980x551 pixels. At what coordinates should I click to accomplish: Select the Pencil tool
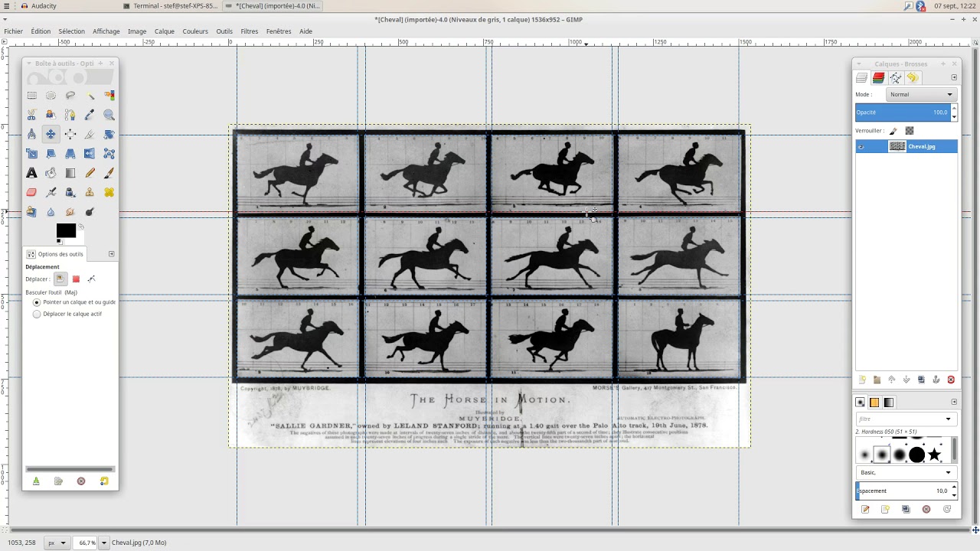tap(90, 173)
